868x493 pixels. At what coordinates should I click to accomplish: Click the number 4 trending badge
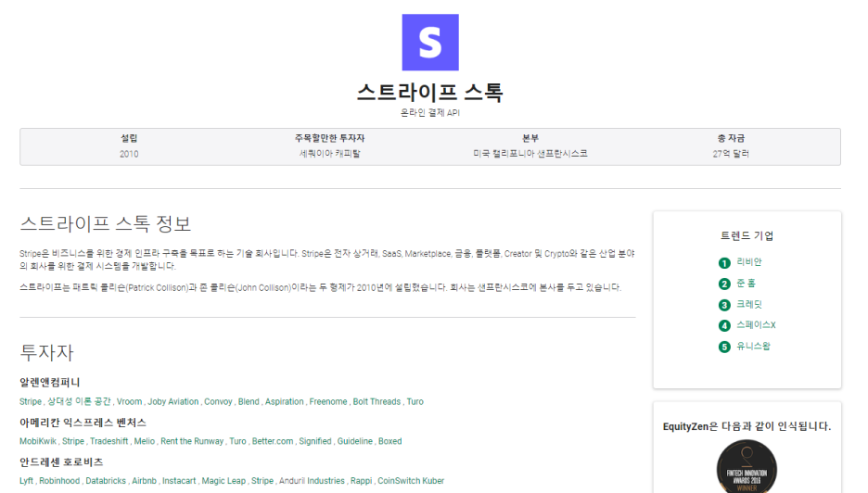[724, 326]
